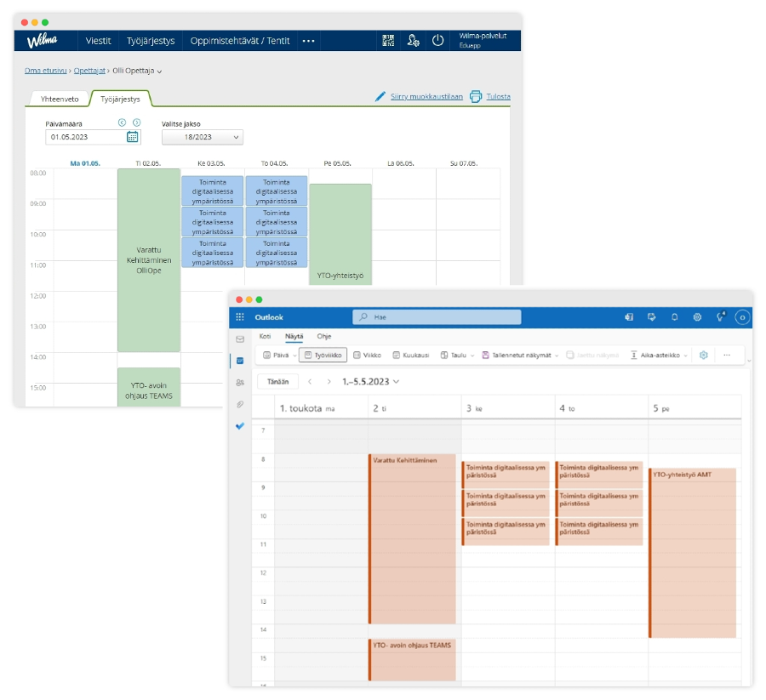Screen dimensions: 766x700
Task: Go to next date with Wilma's right arrow
Action: click(137, 122)
